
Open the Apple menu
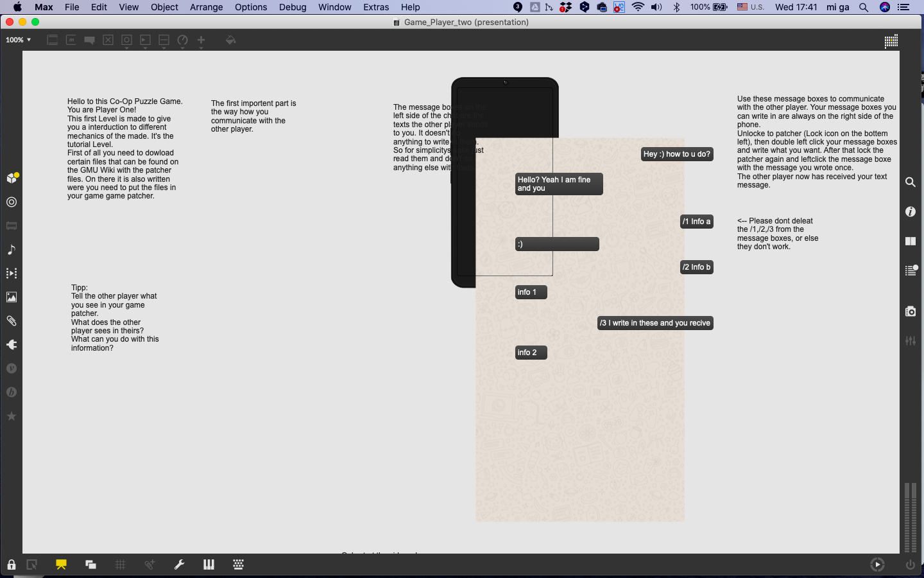pyautogui.click(x=17, y=7)
